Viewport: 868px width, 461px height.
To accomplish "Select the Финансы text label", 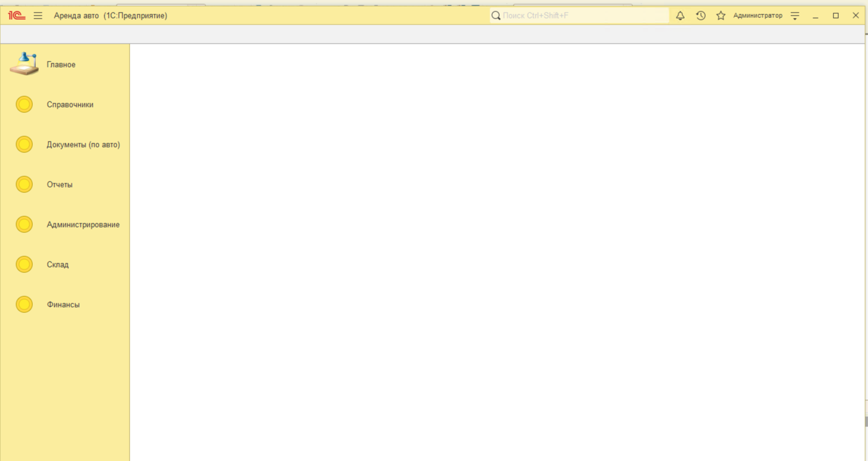I will coord(63,305).
